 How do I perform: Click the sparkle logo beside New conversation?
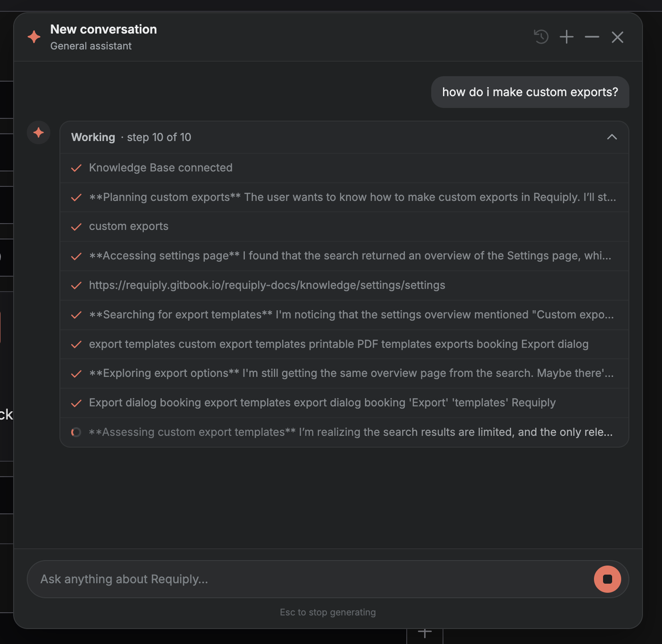(x=34, y=37)
